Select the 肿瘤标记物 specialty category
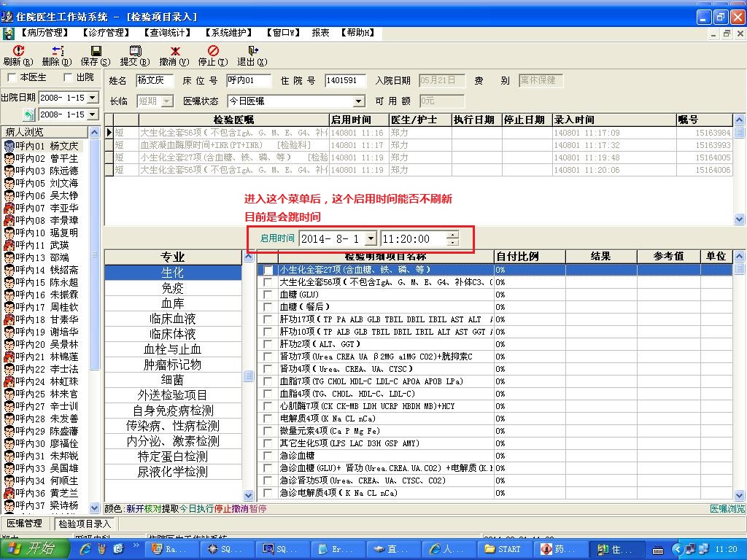This screenshot has width=747, height=560. (x=172, y=365)
